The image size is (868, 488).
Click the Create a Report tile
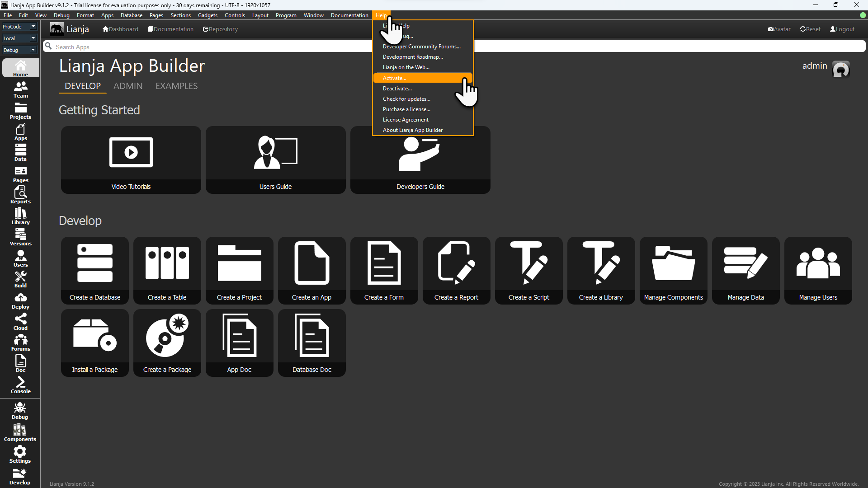tap(456, 270)
